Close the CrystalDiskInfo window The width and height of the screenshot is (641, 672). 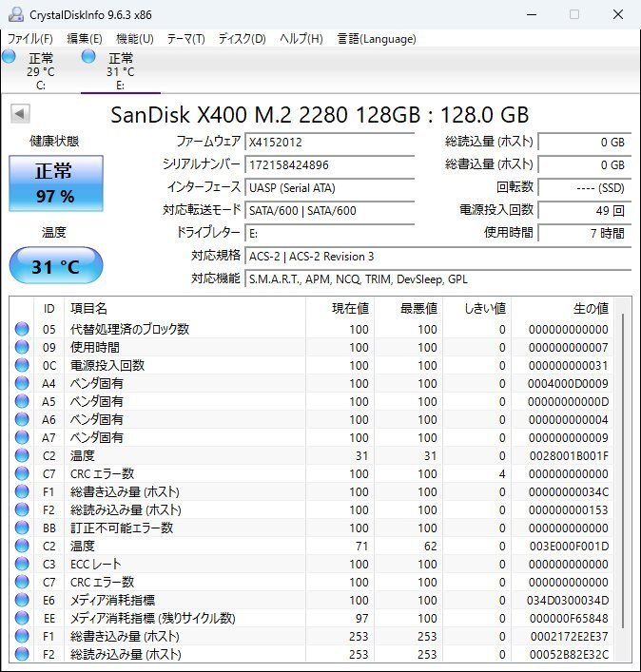[618, 14]
